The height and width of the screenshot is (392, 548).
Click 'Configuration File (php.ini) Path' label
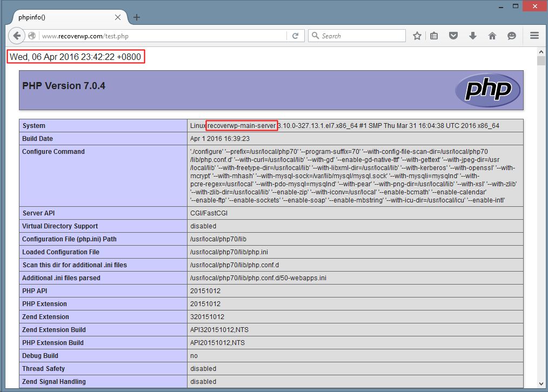(x=69, y=239)
